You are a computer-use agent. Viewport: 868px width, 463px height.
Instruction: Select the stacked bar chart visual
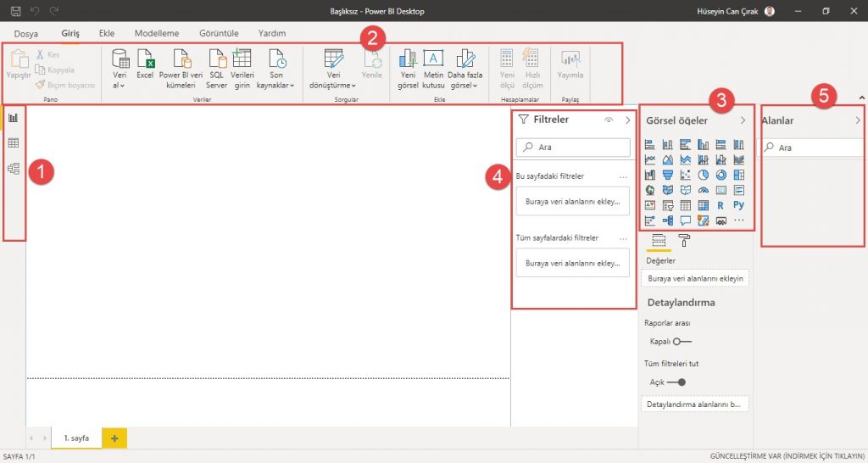(650, 144)
